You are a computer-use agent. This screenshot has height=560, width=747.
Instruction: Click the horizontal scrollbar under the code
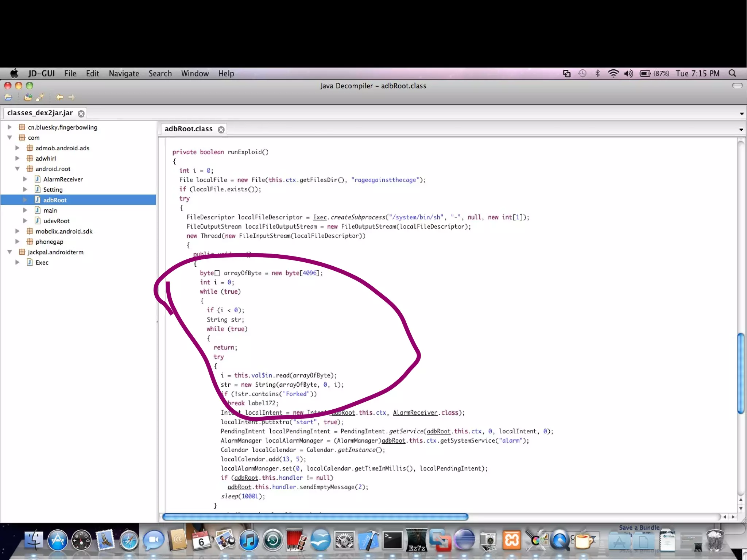click(315, 517)
